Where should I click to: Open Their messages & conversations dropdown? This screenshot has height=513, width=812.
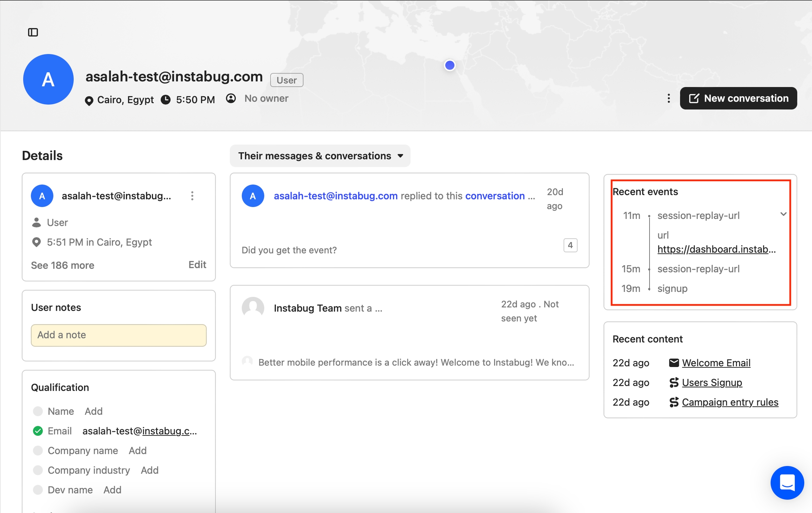320,156
